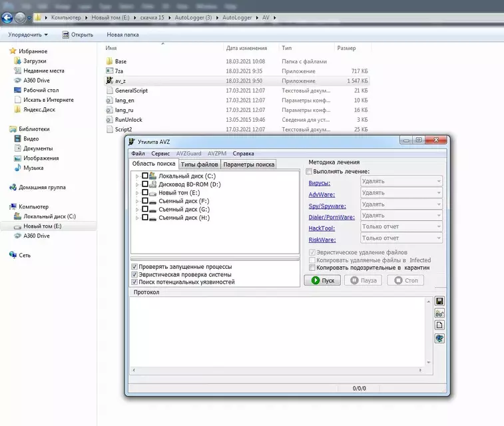Viewport: 504px width, 426px height.
Task: Click the protocol vertical scroll down arrow
Action: 429,363
